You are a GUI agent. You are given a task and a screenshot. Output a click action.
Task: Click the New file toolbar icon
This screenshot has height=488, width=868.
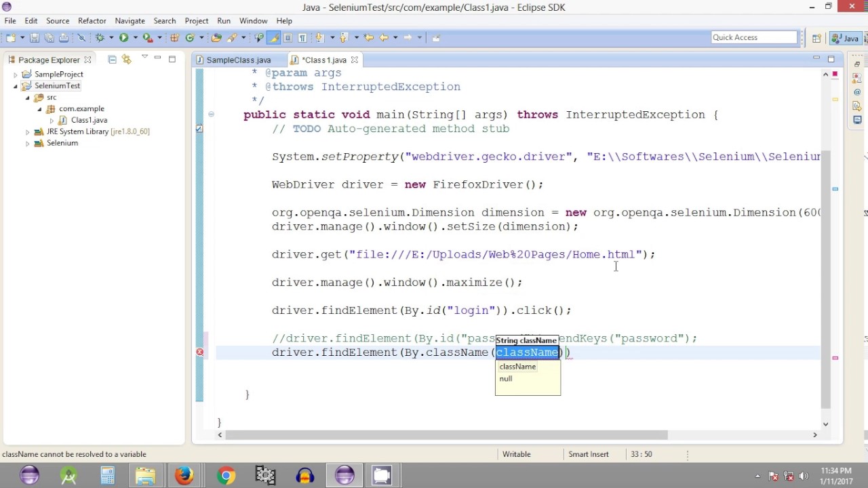[11, 38]
